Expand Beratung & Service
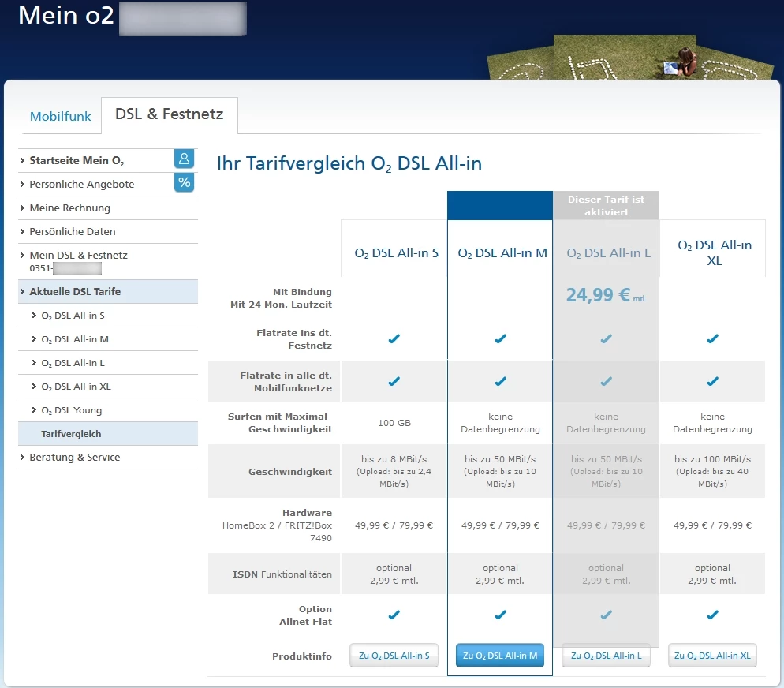Screen dimensions: 784x688 (74, 458)
